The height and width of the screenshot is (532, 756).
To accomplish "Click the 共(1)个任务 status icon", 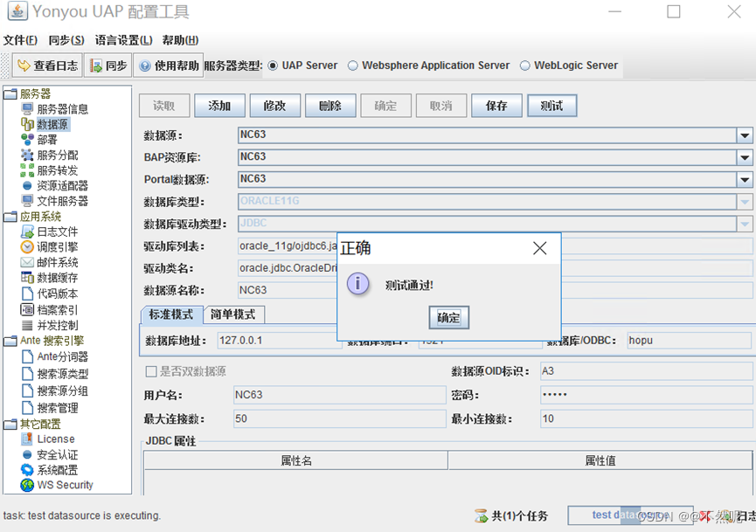I will 482,516.
